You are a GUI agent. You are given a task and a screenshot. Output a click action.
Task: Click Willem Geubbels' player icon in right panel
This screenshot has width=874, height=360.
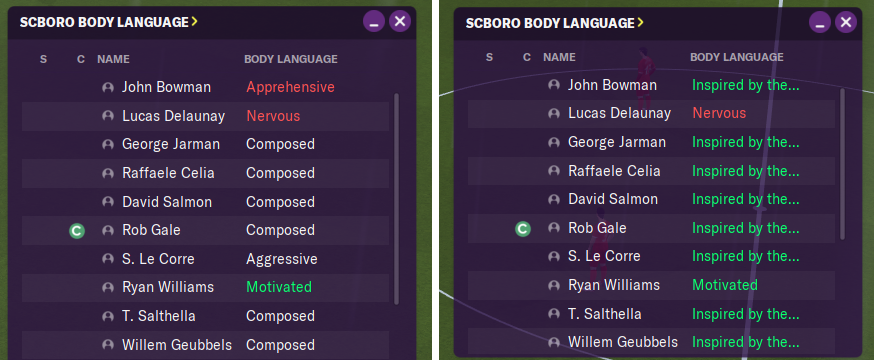click(x=553, y=342)
